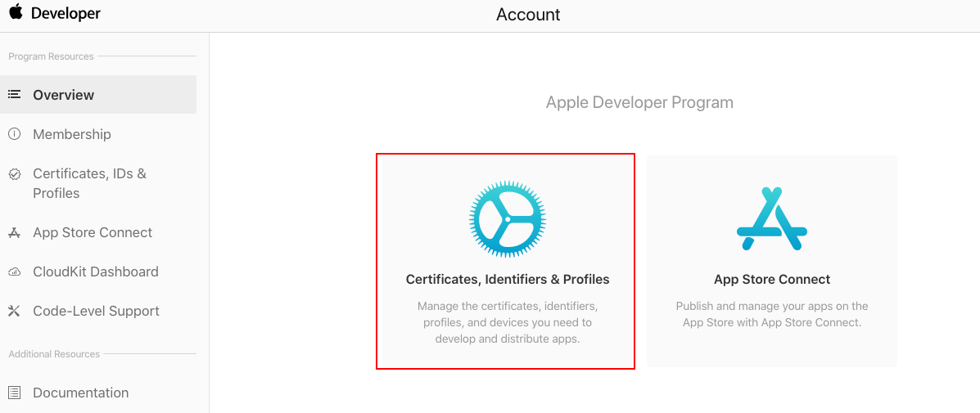Screen dimensions: 980x413
Task: Click the Account page title
Action: click(528, 15)
